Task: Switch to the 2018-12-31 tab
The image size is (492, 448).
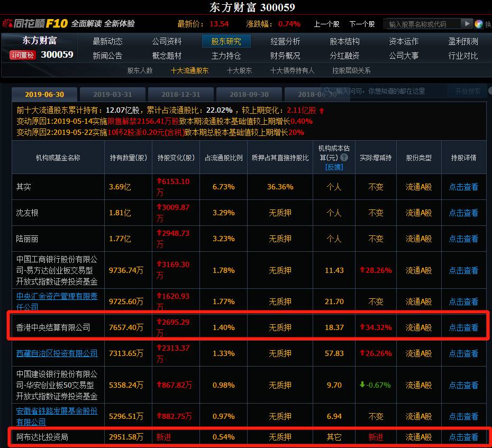Action: (x=181, y=95)
